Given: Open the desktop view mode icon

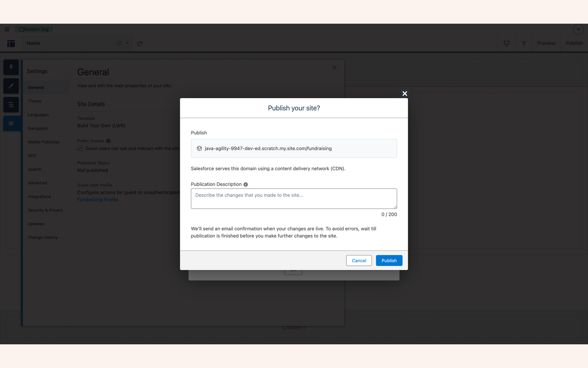Looking at the screenshot, I should click(x=507, y=43).
